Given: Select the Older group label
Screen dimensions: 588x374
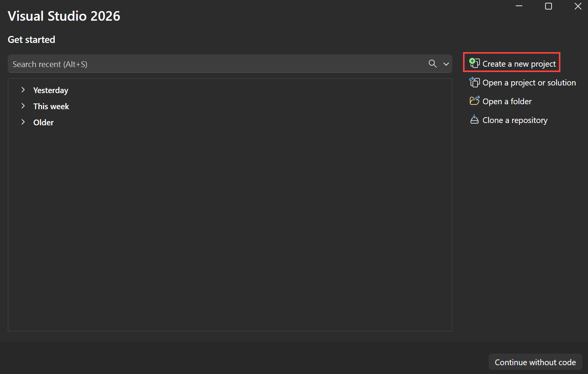Looking at the screenshot, I should [43, 122].
